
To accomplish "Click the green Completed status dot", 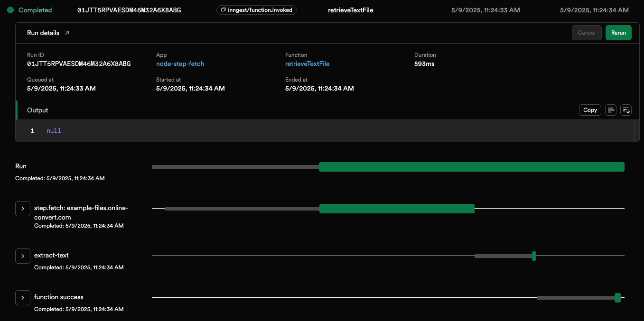I will [x=10, y=9].
